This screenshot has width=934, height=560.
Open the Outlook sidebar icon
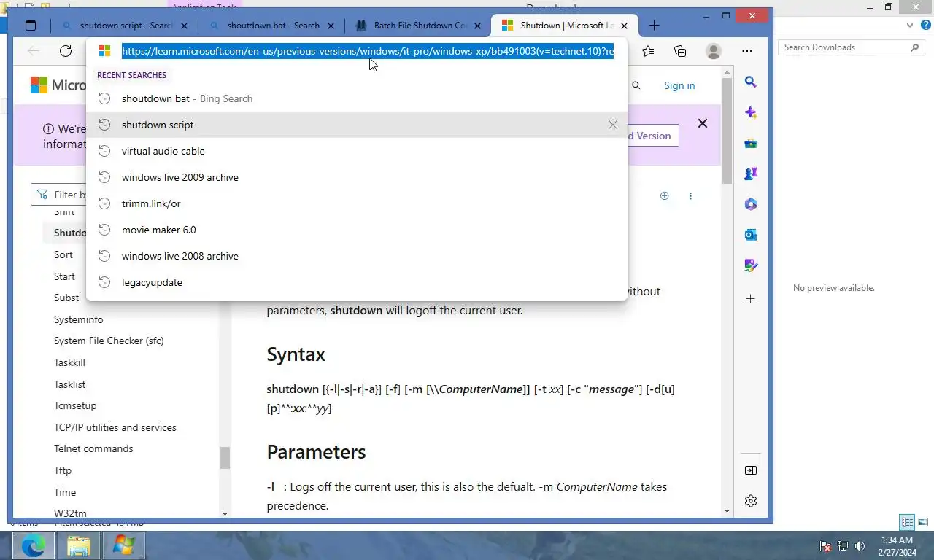[x=751, y=235]
